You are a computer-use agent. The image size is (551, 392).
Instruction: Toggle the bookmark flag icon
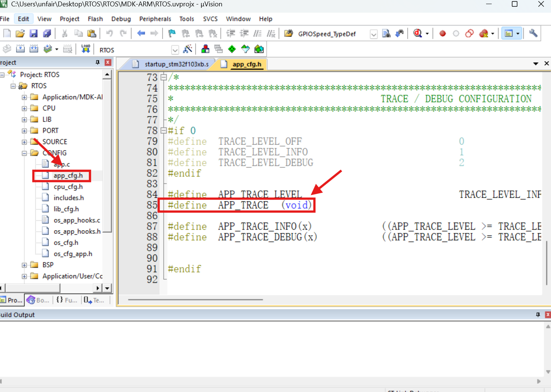172,34
